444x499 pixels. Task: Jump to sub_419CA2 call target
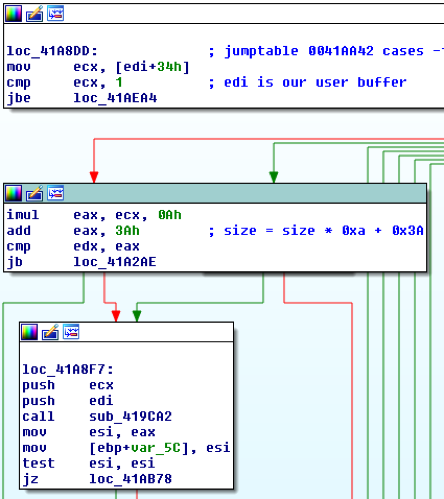click(130, 417)
